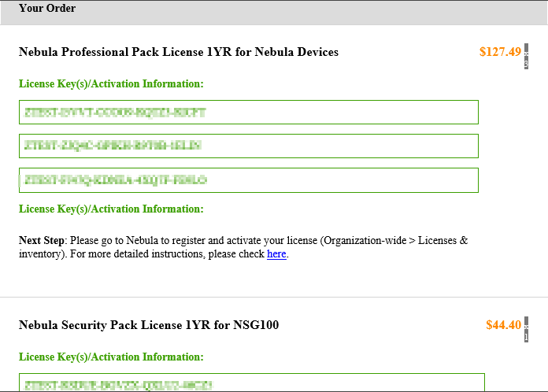
Task: Click the 'Next Step' bold text
Action: coord(41,241)
